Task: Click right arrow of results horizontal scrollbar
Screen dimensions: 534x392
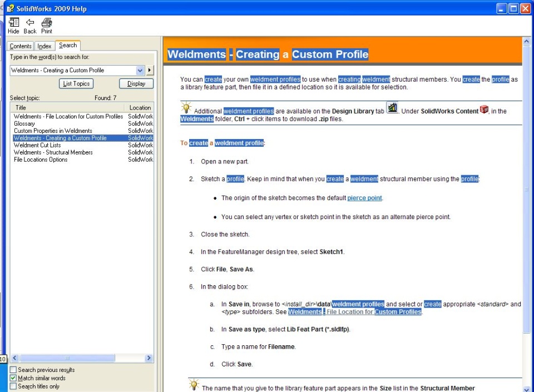Action: click(149, 358)
